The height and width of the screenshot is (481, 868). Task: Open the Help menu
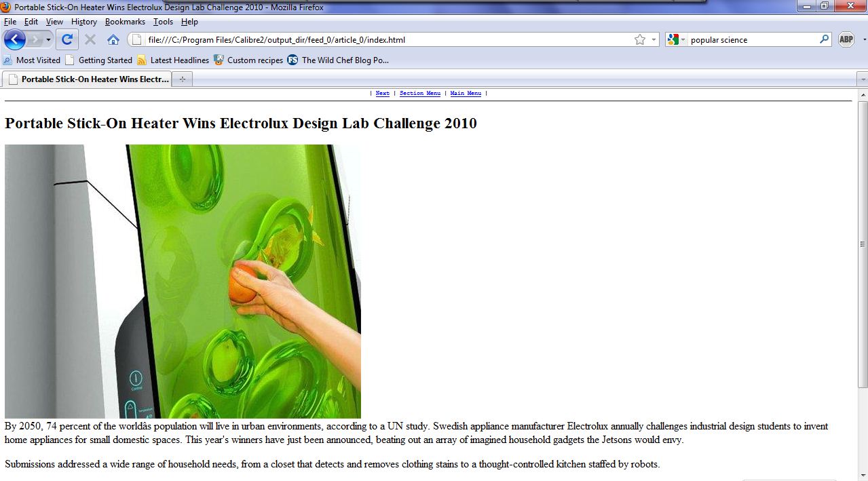(x=189, y=22)
